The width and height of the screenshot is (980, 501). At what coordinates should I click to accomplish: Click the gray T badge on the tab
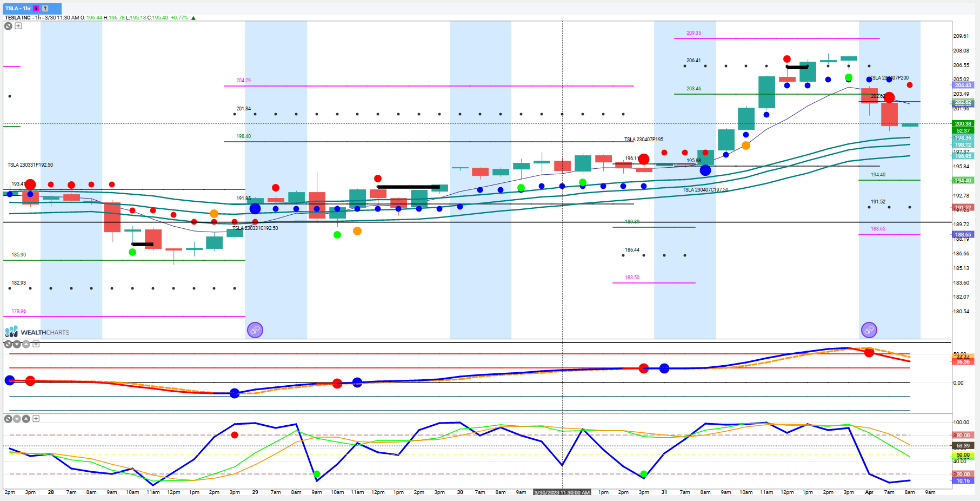[45, 9]
